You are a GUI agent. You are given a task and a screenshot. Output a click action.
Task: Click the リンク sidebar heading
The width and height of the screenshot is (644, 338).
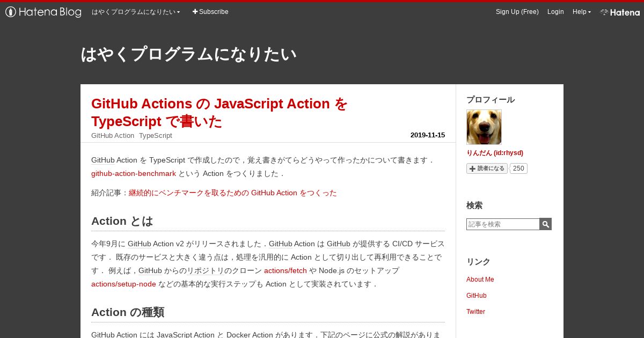(478, 262)
